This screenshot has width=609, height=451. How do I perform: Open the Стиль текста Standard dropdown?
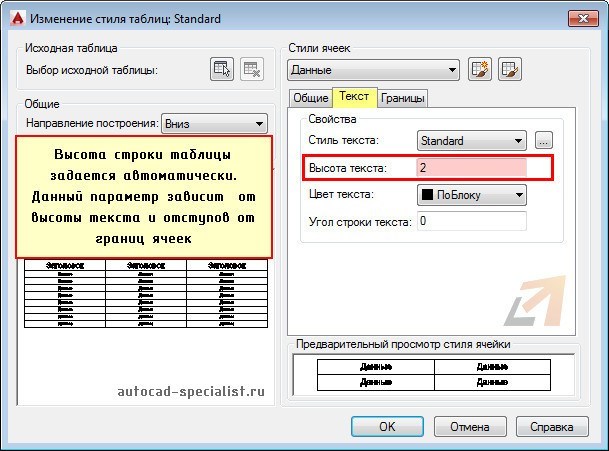[x=471, y=141]
